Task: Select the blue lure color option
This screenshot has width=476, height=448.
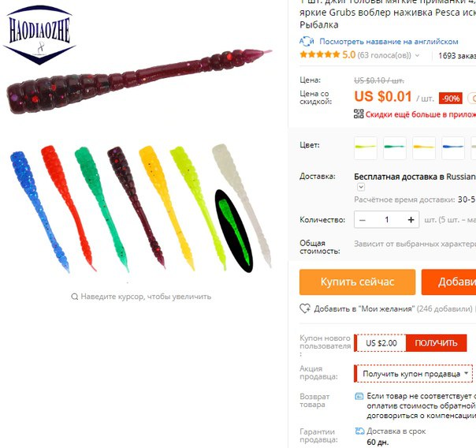Action: pyautogui.click(x=453, y=148)
